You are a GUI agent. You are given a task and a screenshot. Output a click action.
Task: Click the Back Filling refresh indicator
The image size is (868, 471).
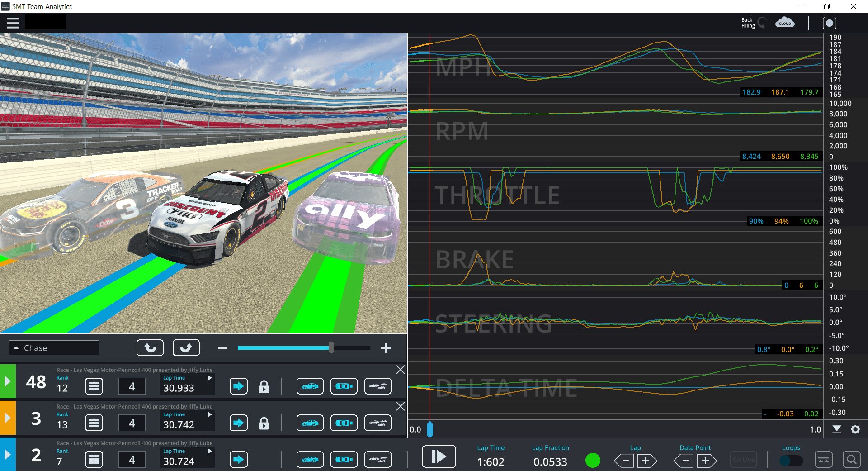tap(762, 23)
